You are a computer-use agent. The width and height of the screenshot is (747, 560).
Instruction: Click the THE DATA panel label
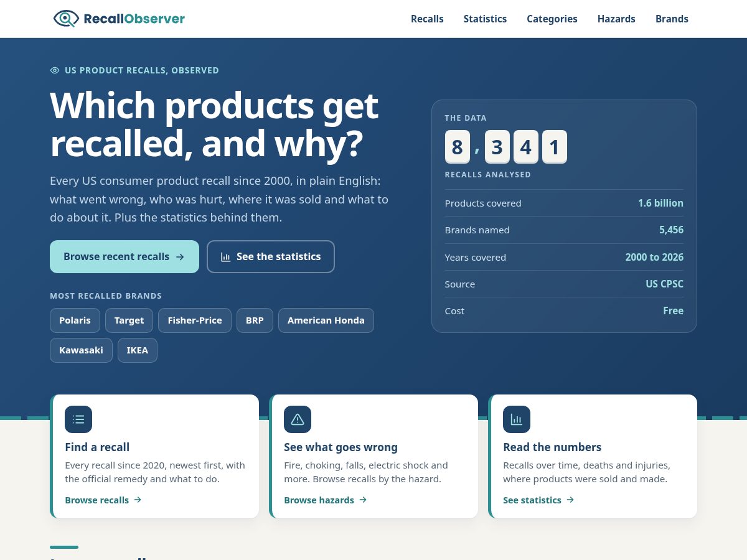click(466, 118)
